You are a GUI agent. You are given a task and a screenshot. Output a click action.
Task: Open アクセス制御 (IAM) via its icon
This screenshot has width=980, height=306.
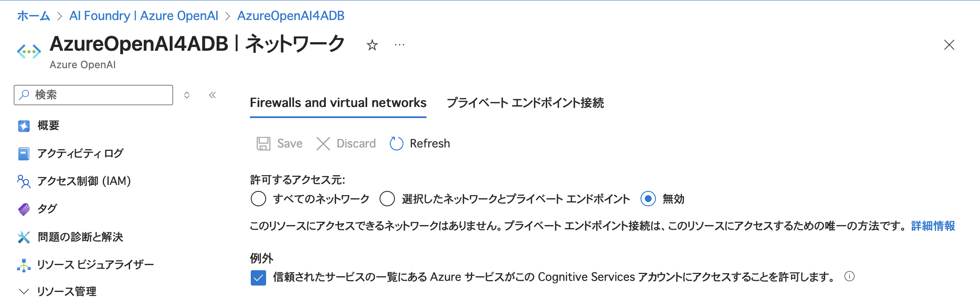23,181
